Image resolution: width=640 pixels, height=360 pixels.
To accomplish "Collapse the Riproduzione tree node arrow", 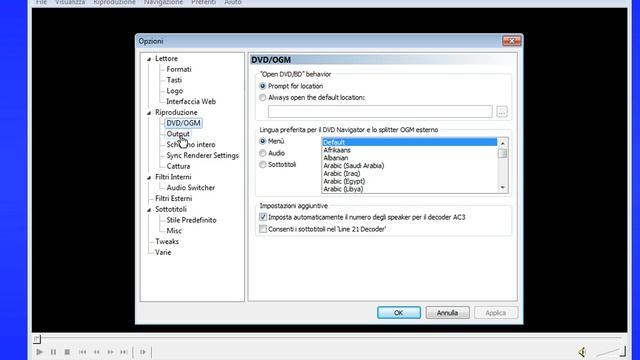I will (x=149, y=113).
